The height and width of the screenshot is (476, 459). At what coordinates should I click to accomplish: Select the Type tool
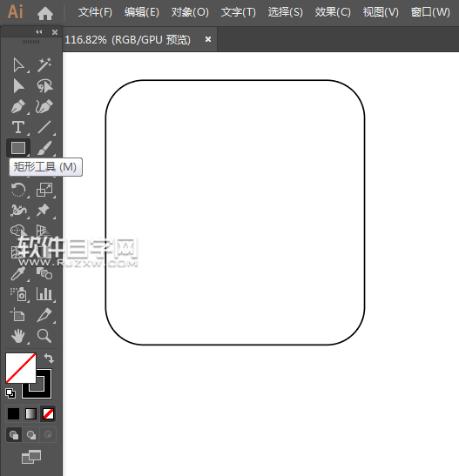(x=18, y=127)
